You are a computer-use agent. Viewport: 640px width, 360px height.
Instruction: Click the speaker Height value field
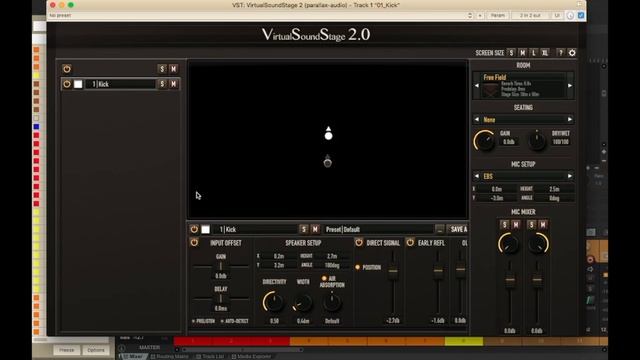(332, 256)
